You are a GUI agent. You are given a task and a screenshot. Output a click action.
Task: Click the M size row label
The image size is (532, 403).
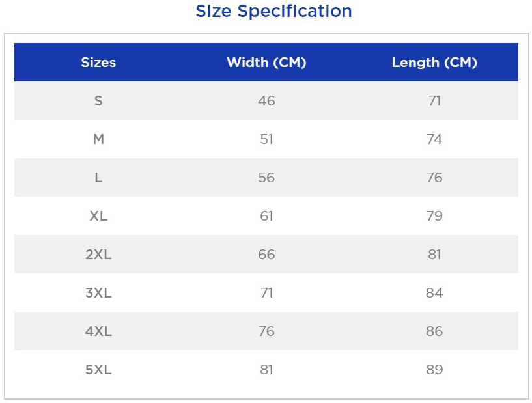pyautogui.click(x=98, y=139)
